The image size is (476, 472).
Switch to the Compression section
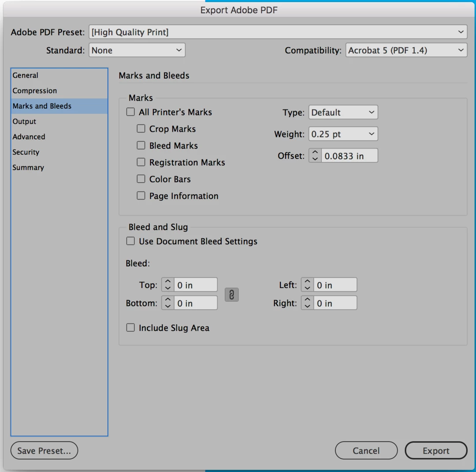(59, 90)
